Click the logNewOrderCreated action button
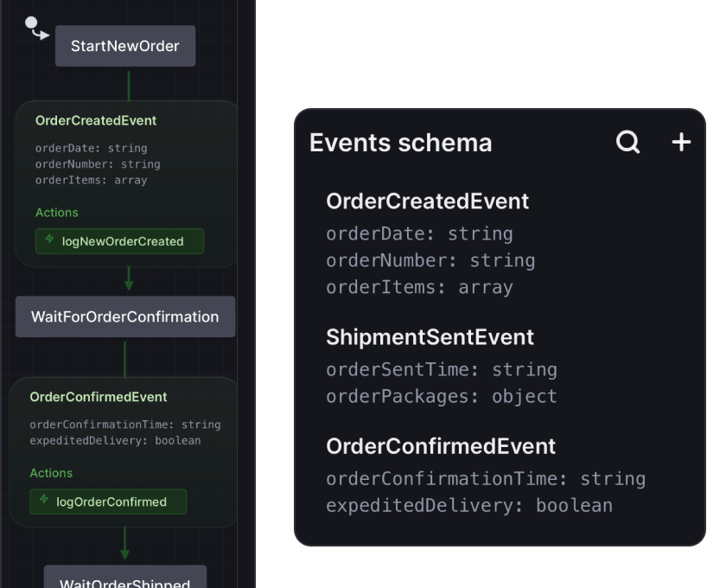 119,241
